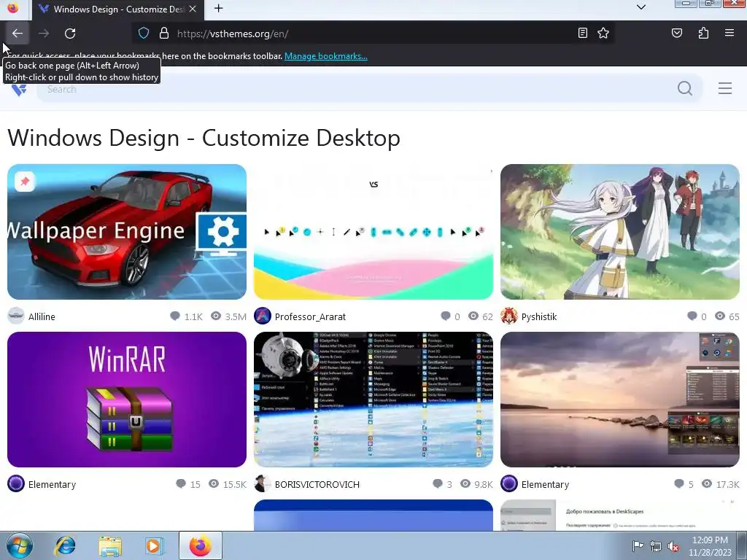Click the BORISVICTOROVICH avatar
The image size is (747, 560).
263,484
